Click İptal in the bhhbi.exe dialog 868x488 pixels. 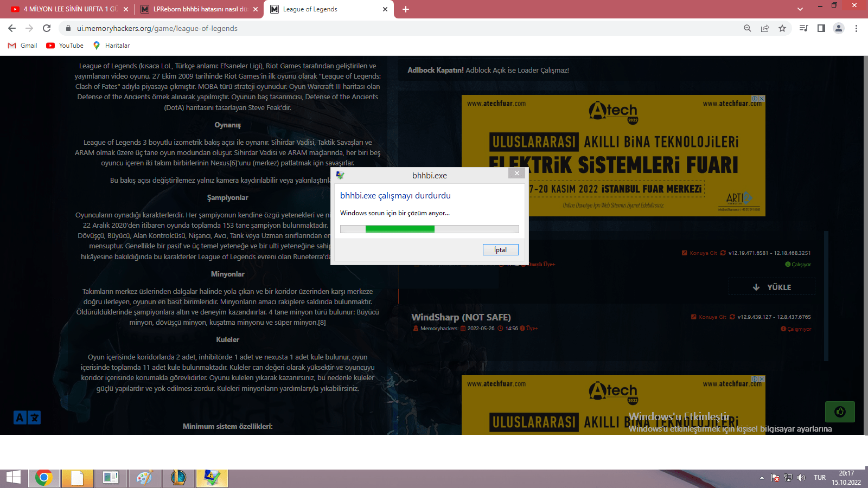pos(500,250)
